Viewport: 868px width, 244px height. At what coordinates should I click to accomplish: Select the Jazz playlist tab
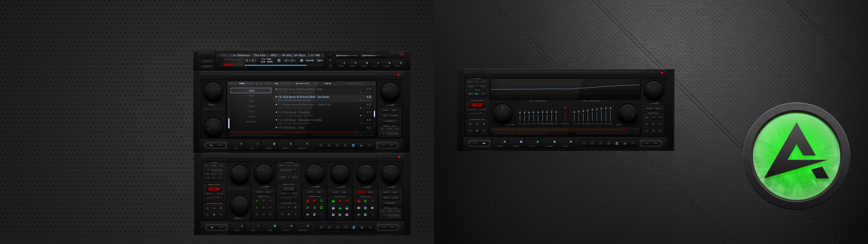251,91
